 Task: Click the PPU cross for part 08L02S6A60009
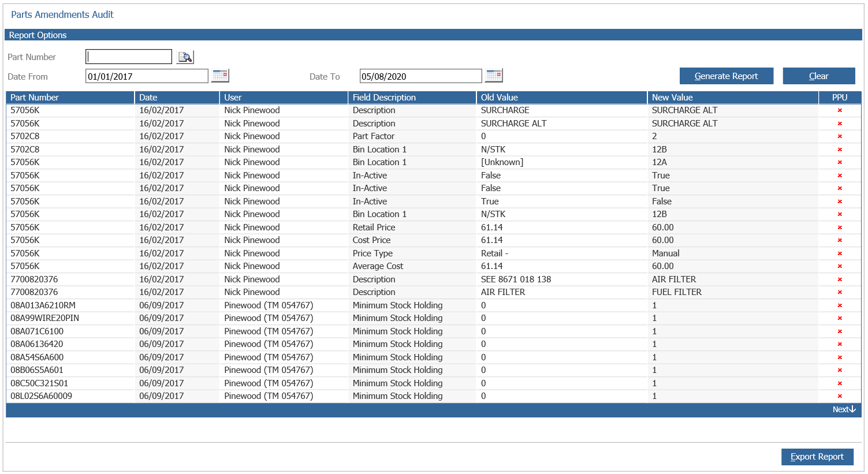click(x=840, y=395)
